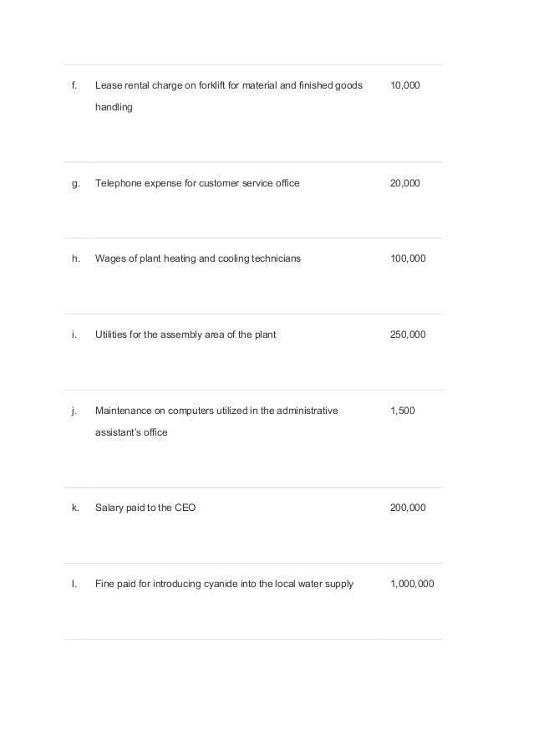Click the 10,000 amount for forklift lease

click(x=405, y=85)
